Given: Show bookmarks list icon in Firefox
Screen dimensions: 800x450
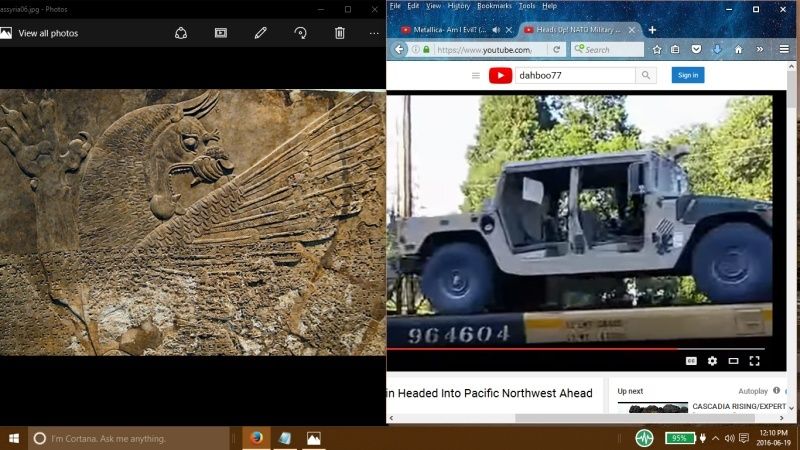Looking at the screenshot, I should [675, 49].
